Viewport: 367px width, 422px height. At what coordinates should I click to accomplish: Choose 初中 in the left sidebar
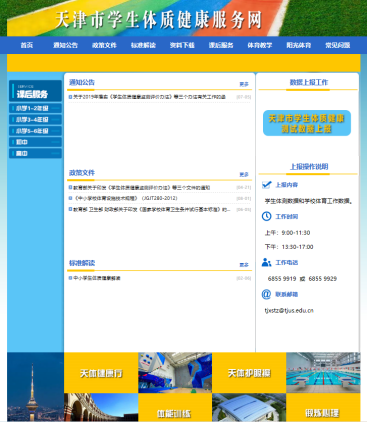35,142
